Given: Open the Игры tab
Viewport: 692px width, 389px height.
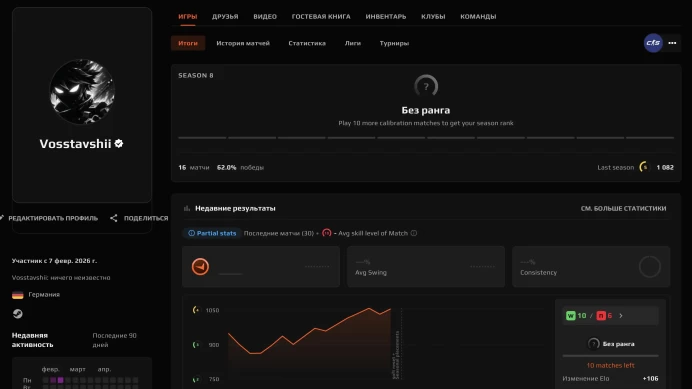Looking at the screenshot, I should 188,16.
